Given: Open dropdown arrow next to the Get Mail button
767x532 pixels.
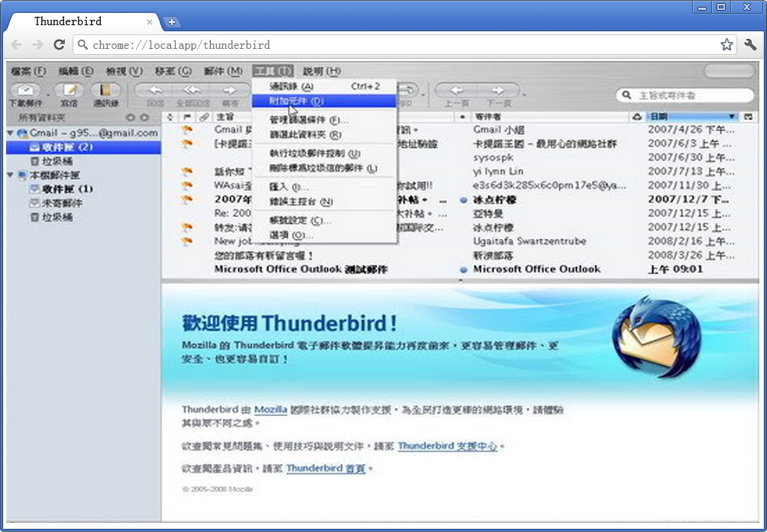Looking at the screenshot, I should click(48, 94).
